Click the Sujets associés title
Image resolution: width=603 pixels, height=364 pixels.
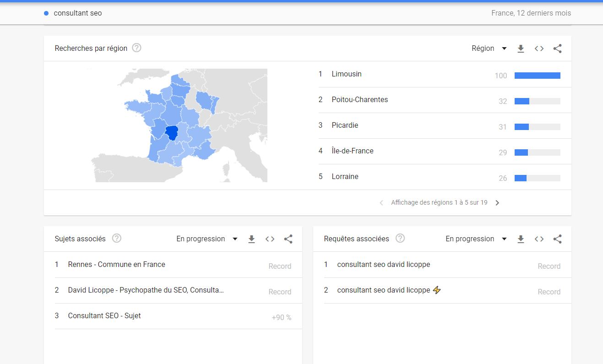(x=80, y=239)
